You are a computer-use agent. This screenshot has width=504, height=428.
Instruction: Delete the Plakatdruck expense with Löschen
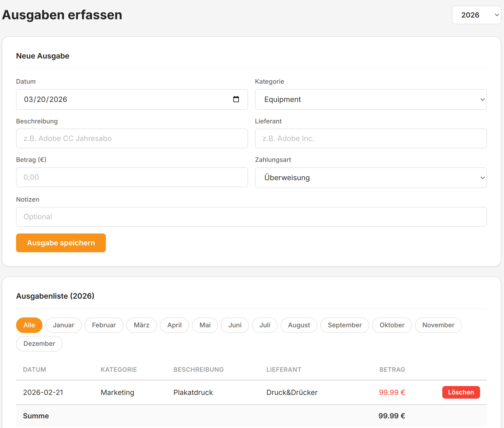click(461, 392)
